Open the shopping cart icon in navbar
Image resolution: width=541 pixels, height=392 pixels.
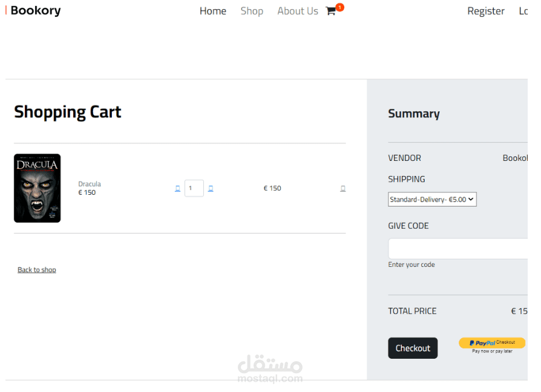[x=330, y=11]
